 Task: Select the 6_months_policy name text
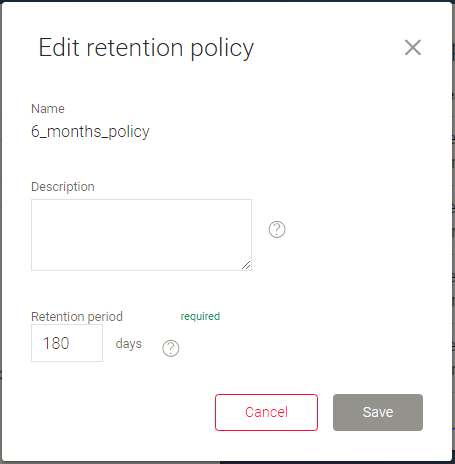[90, 132]
